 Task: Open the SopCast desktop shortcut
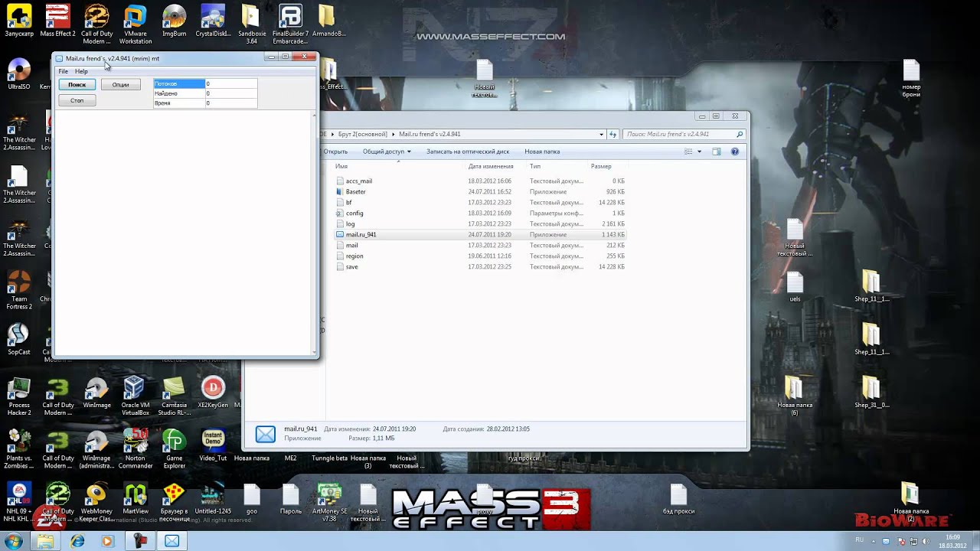coord(19,339)
